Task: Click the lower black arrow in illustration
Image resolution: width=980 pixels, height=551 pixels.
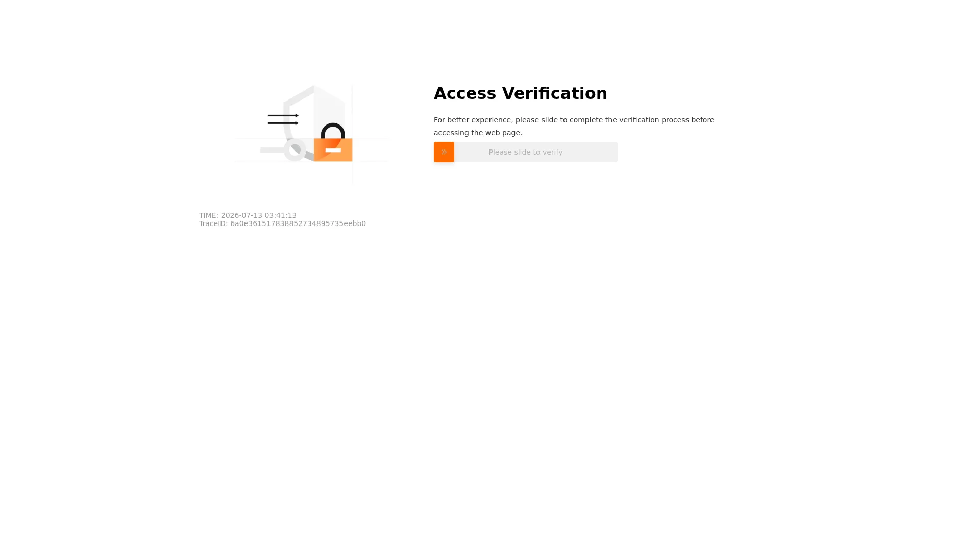Action: coord(283,123)
